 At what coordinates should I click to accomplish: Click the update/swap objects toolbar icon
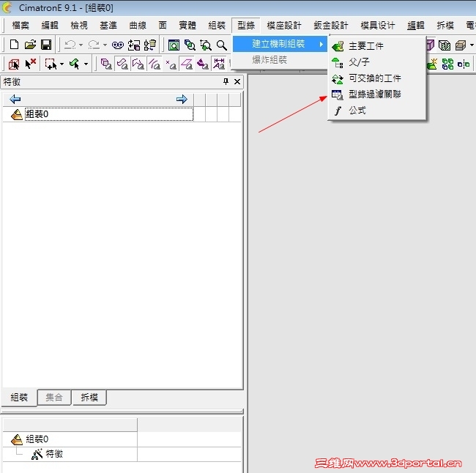point(134,45)
